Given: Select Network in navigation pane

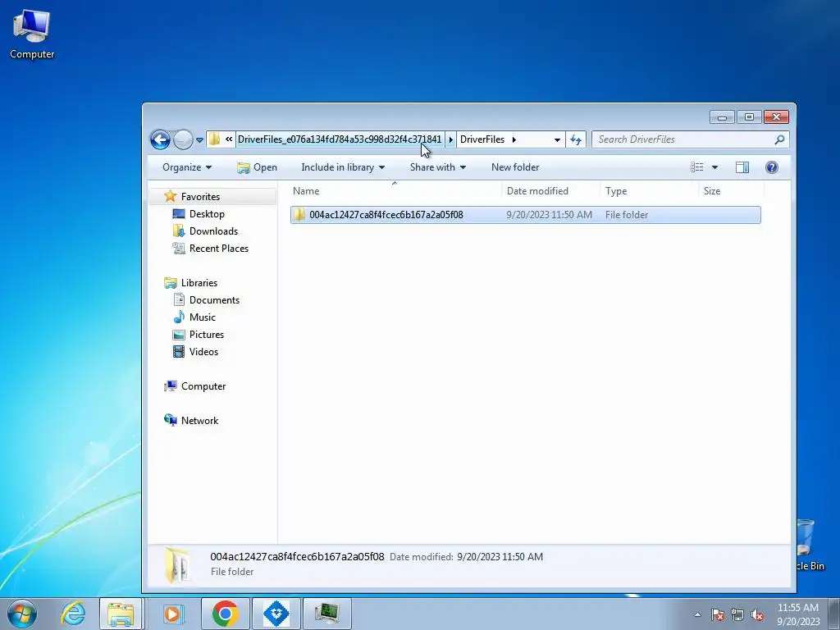Looking at the screenshot, I should coord(199,421).
